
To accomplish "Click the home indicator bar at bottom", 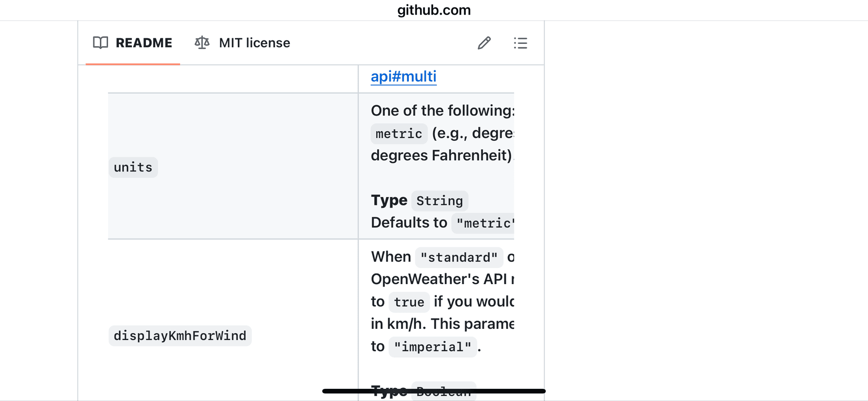I will (x=434, y=391).
